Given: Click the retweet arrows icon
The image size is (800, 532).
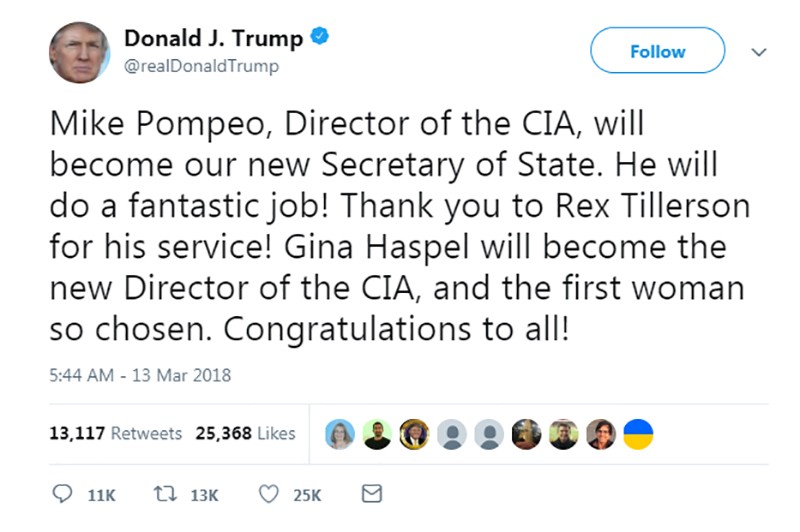Looking at the screenshot, I should (165, 494).
